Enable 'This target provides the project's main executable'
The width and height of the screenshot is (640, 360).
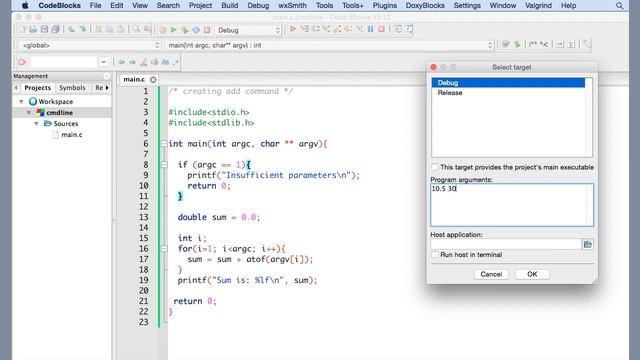pyautogui.click(x=435, y=167)
